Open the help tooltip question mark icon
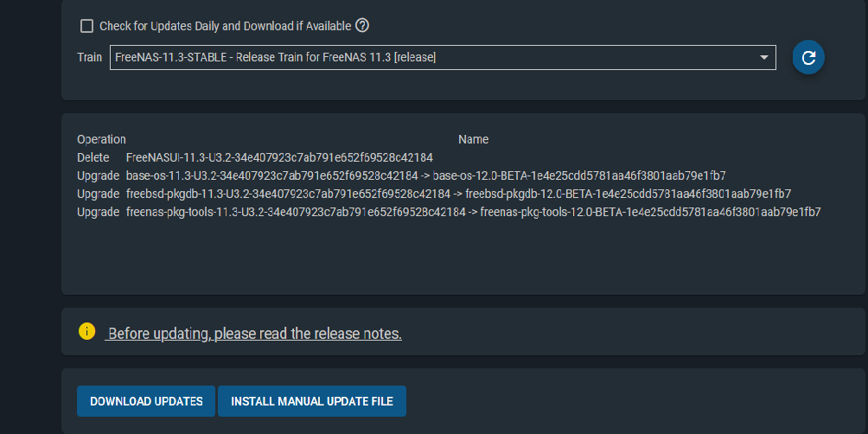The image size is (868, 434). click(362, 25)
